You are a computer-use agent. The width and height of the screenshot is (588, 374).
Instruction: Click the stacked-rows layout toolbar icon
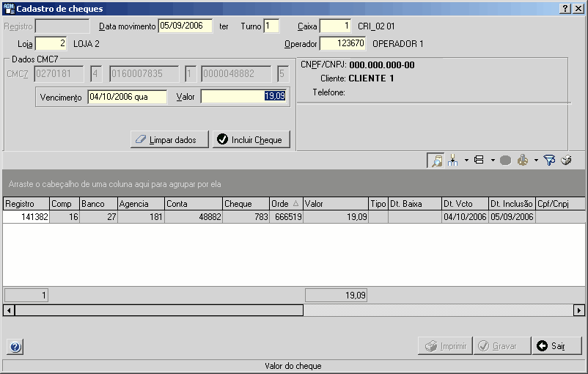coord(479,160)
